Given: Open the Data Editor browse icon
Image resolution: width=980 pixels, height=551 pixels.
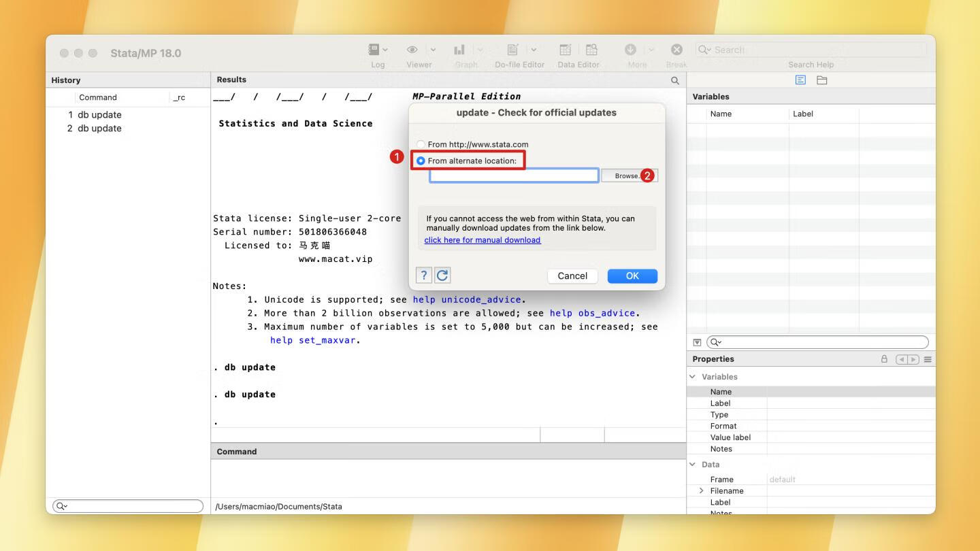Looking at the screenshot, I should pos(591,50).
